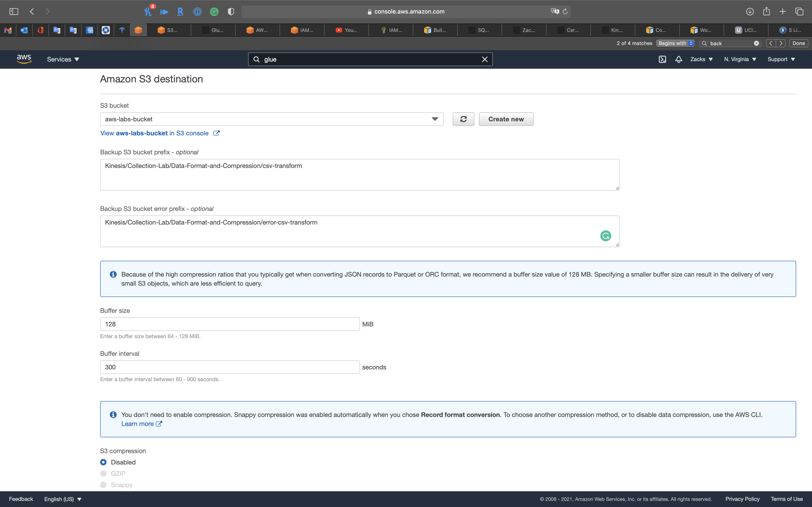Click the Grammarly icon in error prefix box
This screenshot has height=507, width=812.
pyautogui.click(x=605, y=236)
